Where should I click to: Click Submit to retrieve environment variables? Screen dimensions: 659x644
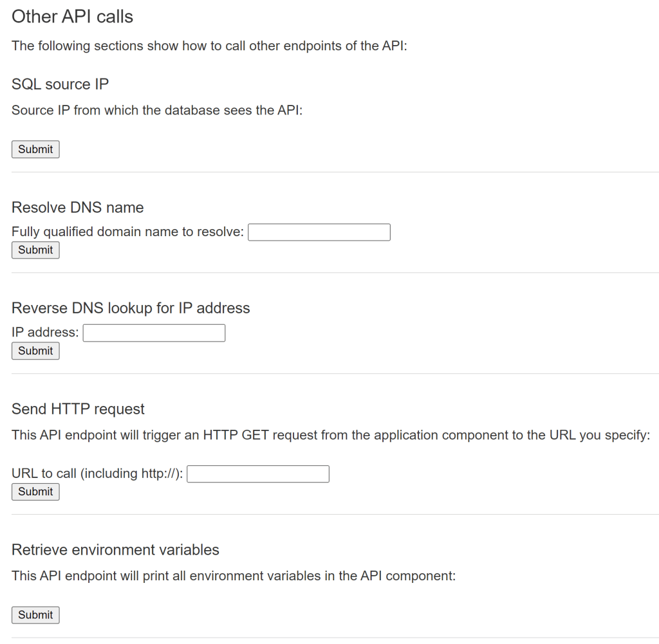(35, 614)
